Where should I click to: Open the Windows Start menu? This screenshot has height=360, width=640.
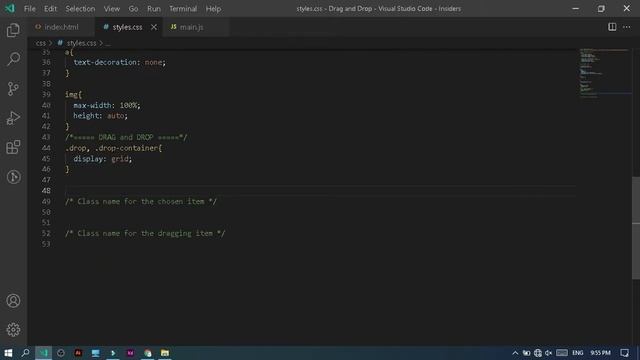click(x=8, y=353)
